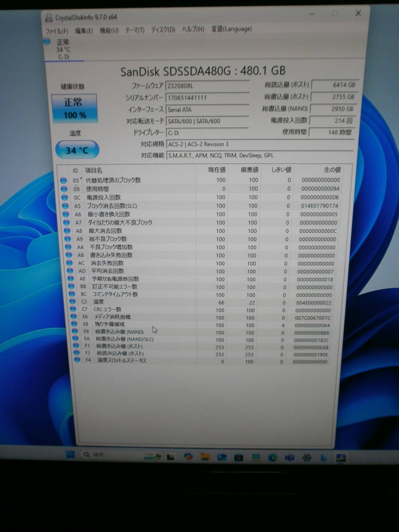This screenshot has height=532, width=399.
Task: Click status orb for 消去失敗回数 row
Action: 68,263
